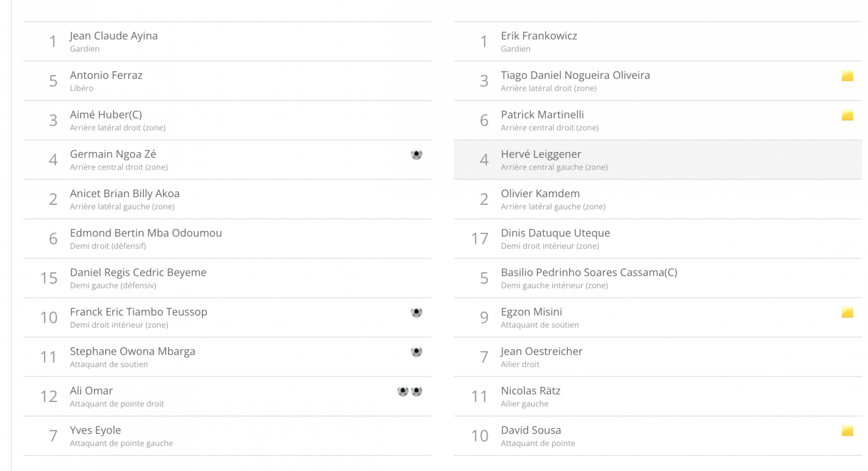Image resolution: width=868 pixels, height=471 pixels.
Task: Open Aimé Huber(C) player entry
Action: (x=227, y=120)
